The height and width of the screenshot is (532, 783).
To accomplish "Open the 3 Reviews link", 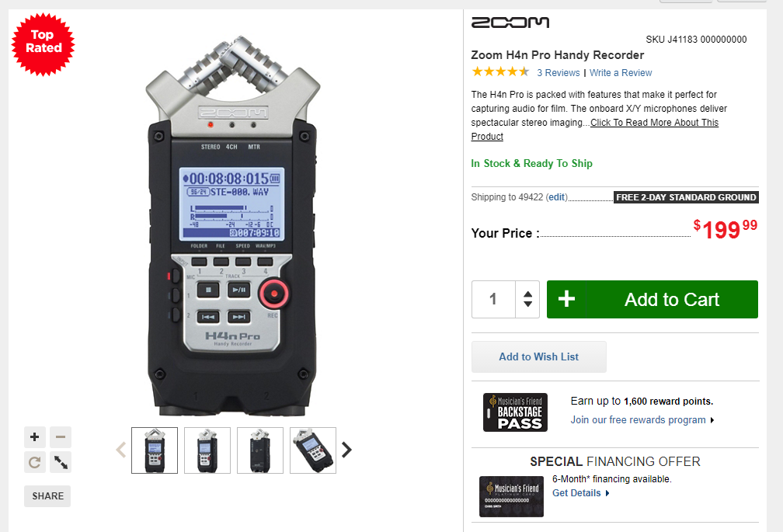I will (x=559, y=73).
